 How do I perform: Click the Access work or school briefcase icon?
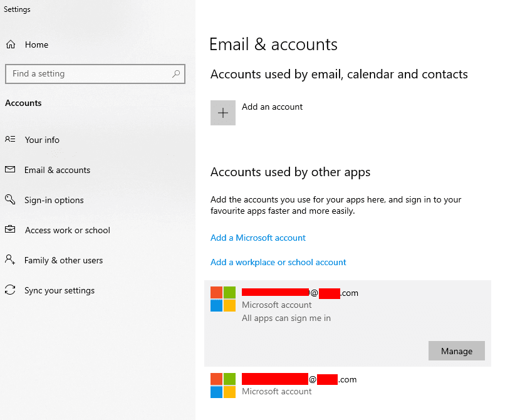[x=10, y=229]
